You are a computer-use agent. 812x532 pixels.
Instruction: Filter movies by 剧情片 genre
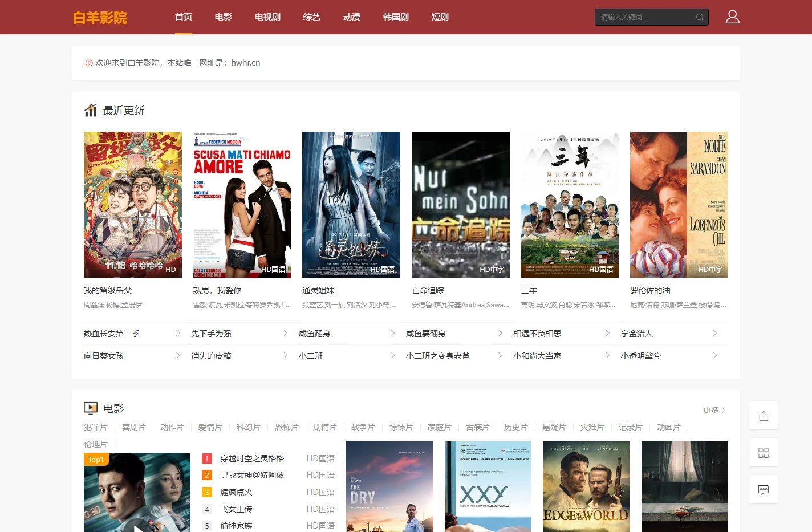325,427
